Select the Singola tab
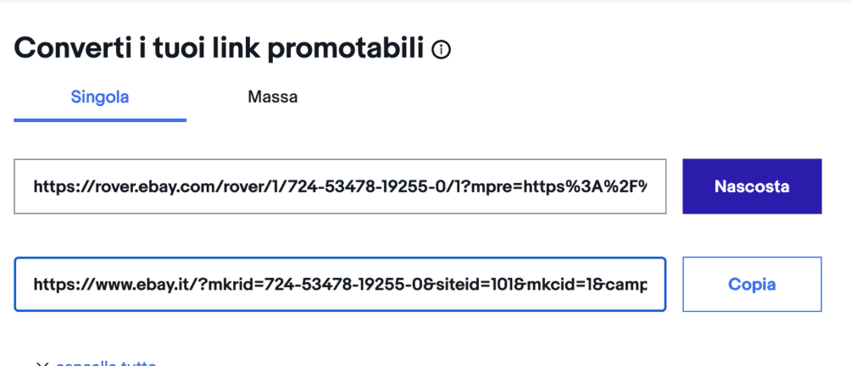The image size is (868, 366). [100, 97]
